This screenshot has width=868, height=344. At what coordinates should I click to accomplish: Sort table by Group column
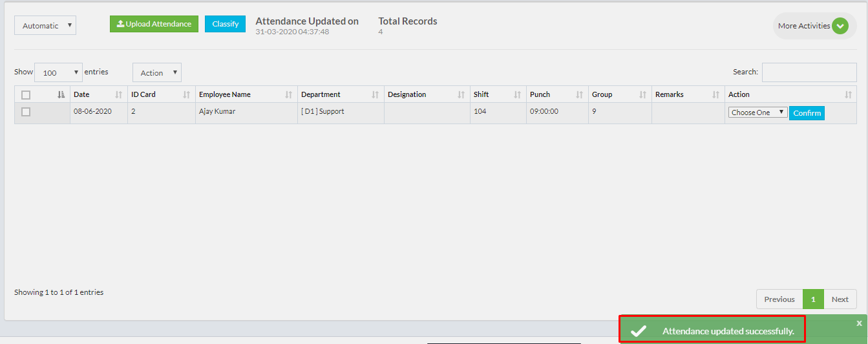coord(619,94)
